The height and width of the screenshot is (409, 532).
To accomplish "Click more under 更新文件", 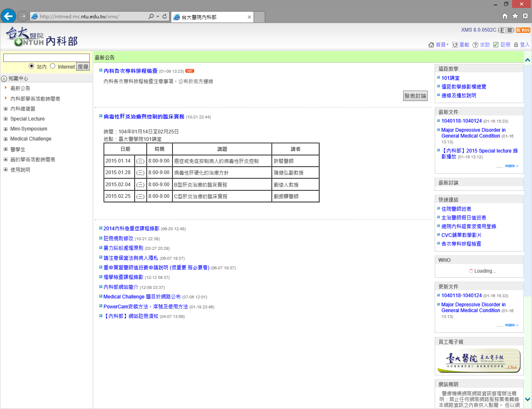I will pos(512,325).
